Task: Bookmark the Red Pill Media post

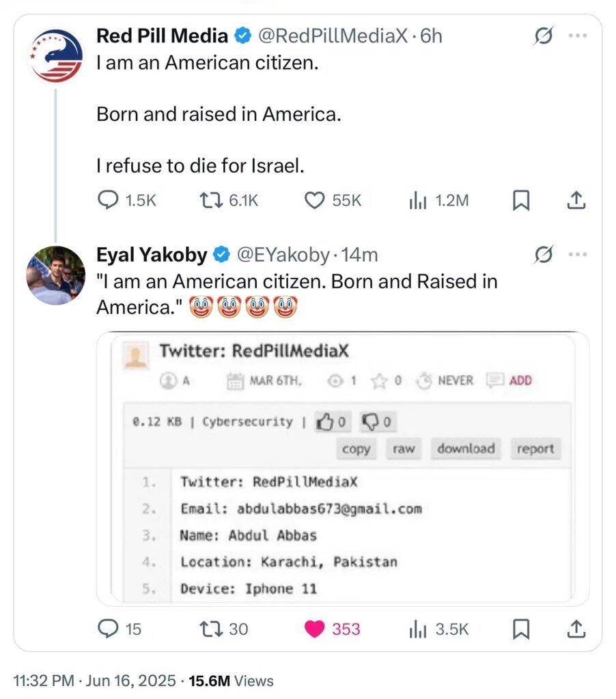Action: click(x=521, y=200)
